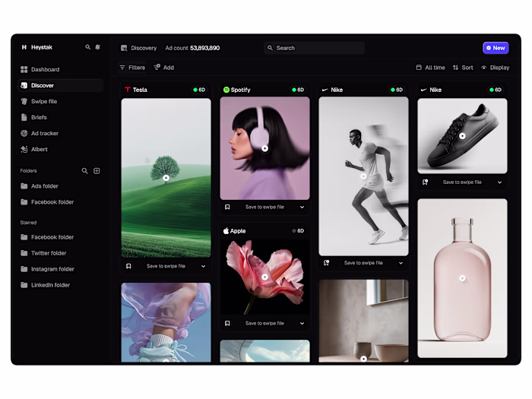532x399 pixels.
Task: Click the Filters funnel icon
Action: click(x=122, y=68)
